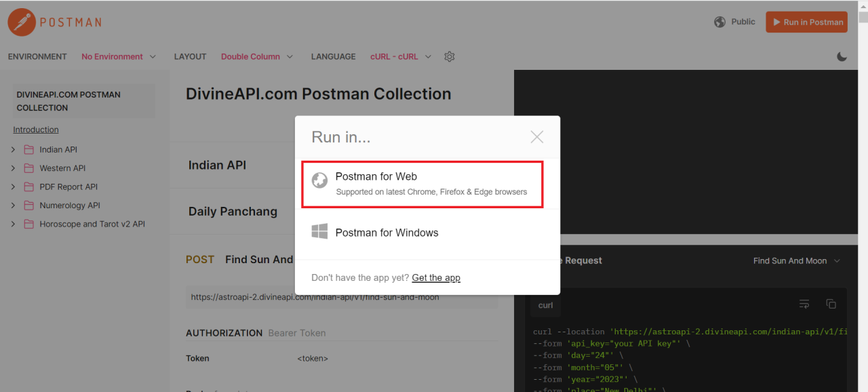
Task: Click the Horoscope and Tarot folder icon
Action: click(28, 224)
